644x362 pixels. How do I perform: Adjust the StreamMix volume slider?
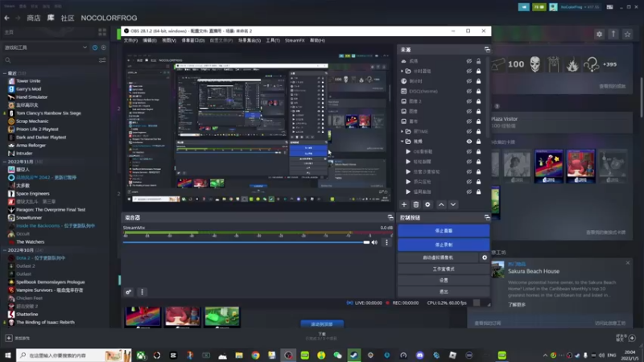click(x=246, y=243)
